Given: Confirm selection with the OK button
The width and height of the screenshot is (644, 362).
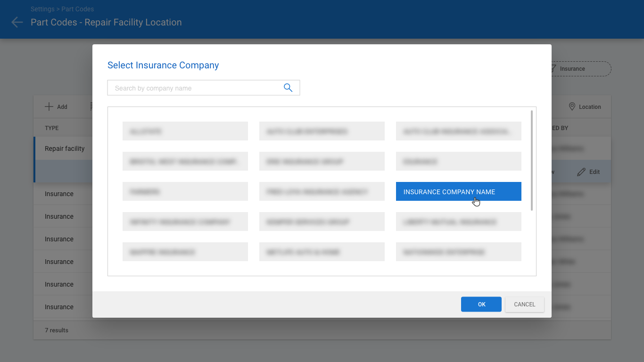Looking at the screenshot, I should (481, 304).
